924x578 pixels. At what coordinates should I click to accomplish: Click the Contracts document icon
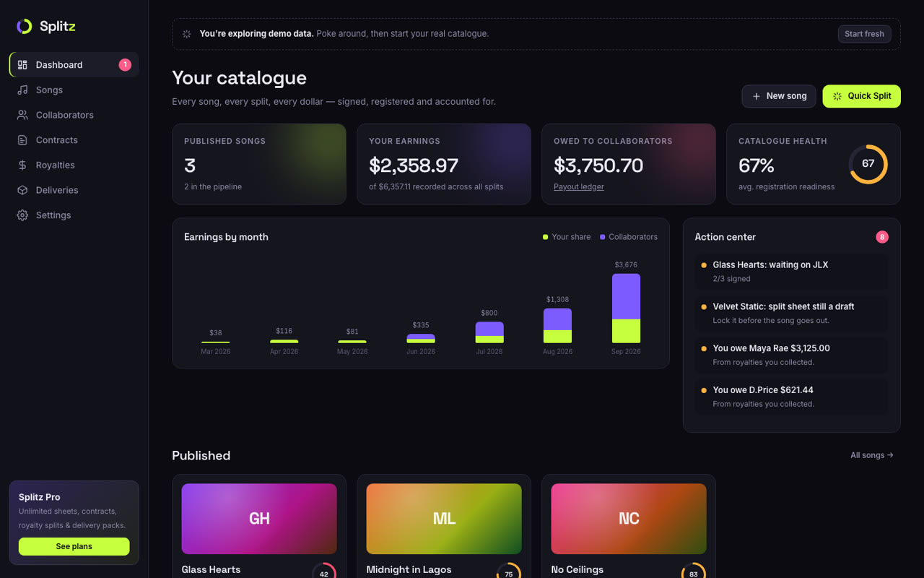(x=22, y=140)
